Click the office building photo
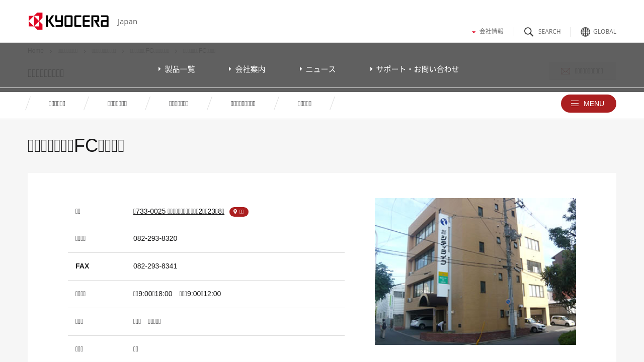Screen dimensions: 644x362 click(x=475, y=271)
